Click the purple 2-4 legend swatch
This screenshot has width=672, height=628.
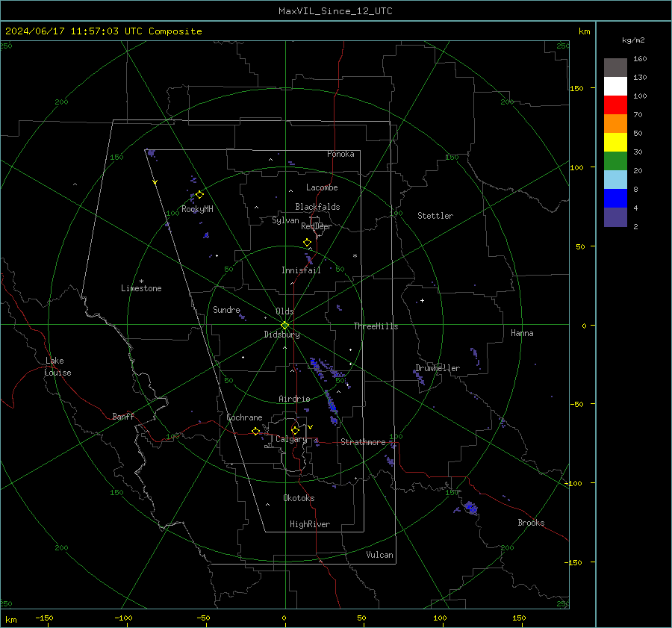coord(615,217)
